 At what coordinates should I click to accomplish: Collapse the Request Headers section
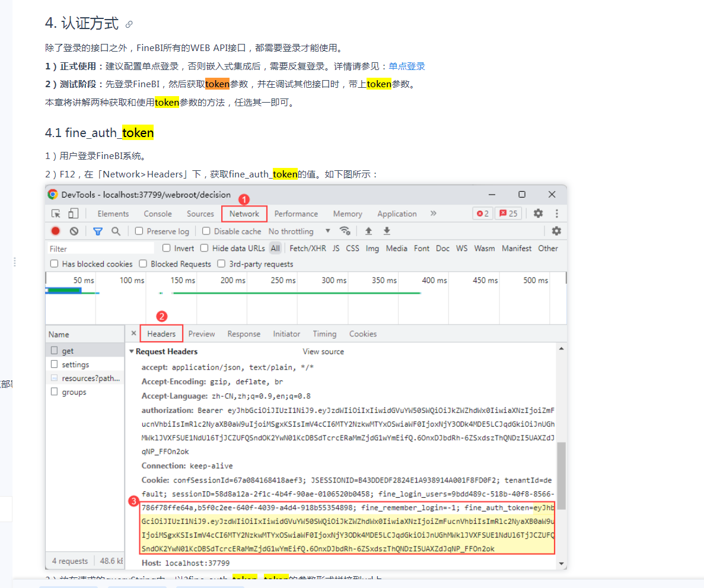[x=132, y=351]
